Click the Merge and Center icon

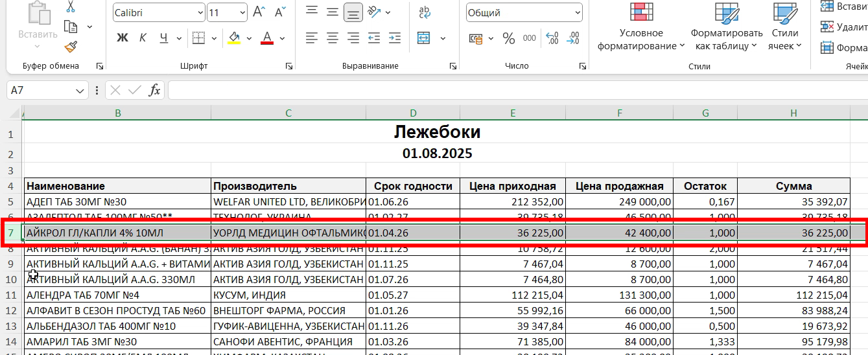point(423,38)
